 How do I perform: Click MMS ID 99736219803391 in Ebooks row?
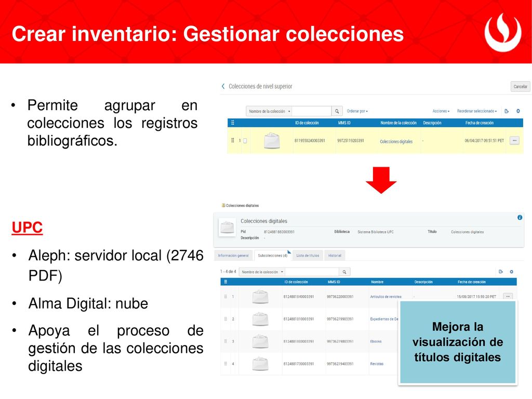click(x=340, y=341)
